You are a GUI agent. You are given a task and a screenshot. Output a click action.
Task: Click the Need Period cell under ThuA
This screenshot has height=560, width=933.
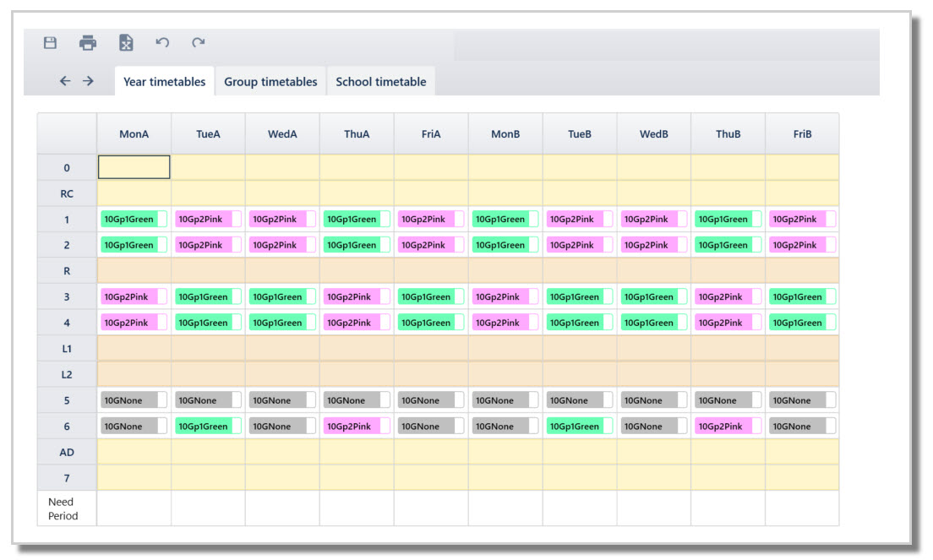pyautogui.click(x=357, y=508)
